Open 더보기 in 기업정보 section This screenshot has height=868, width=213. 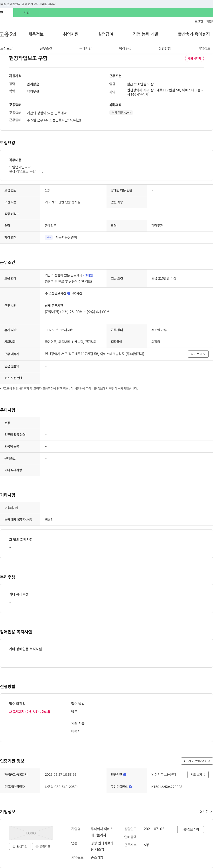pos(206,812)
